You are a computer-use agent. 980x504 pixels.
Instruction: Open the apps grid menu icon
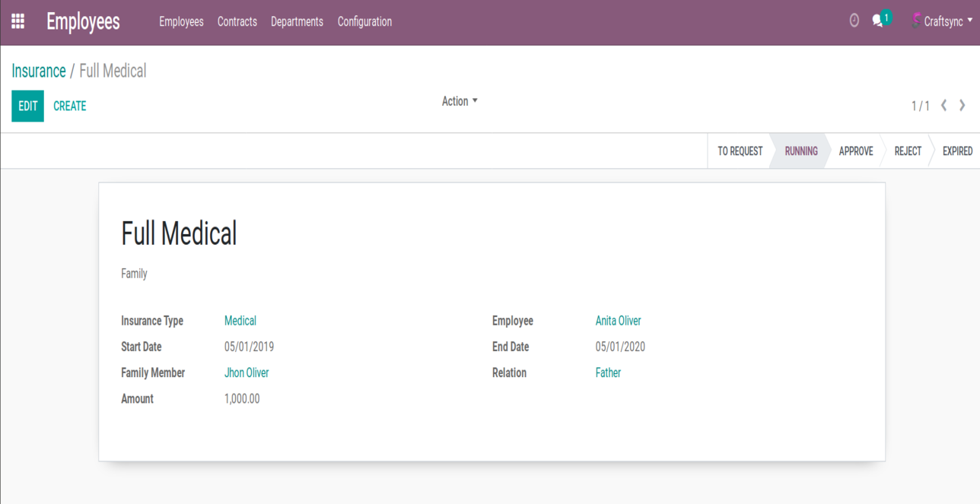17,21
